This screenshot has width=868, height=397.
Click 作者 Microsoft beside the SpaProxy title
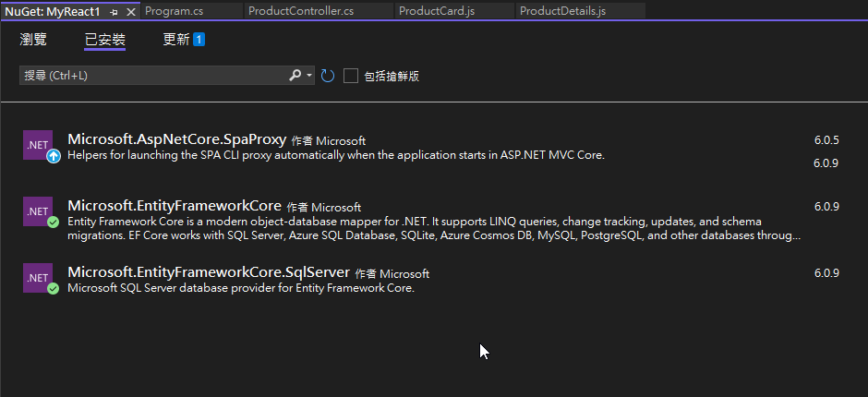pyautogui.click(x=328, y=140)
